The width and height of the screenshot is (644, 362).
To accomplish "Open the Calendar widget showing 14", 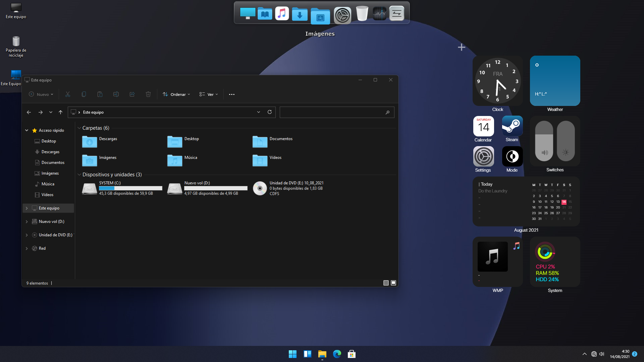I will coord(483,126).
